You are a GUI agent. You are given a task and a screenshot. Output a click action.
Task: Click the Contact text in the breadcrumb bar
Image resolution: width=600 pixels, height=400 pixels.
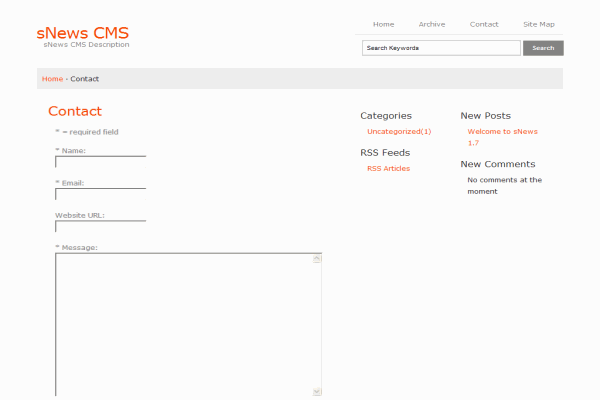(84, 79)
